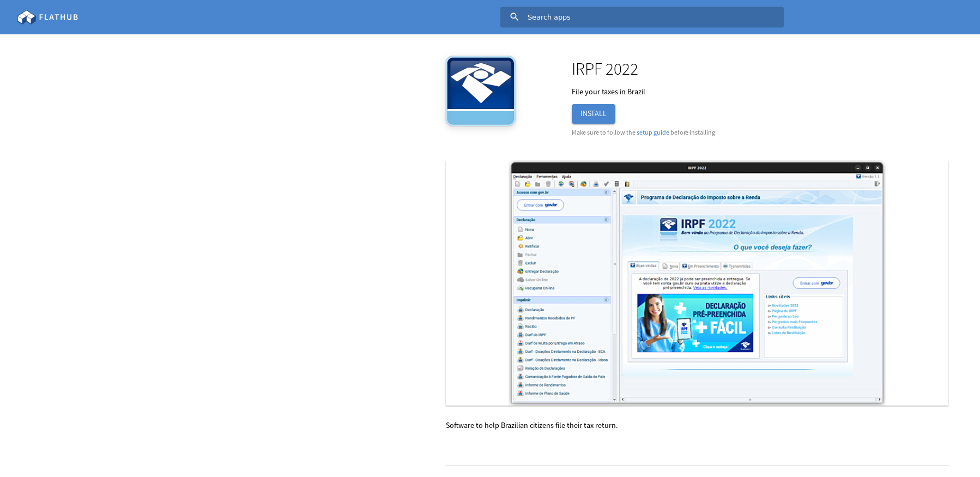The image size is (980, 477).
Task: Focus the Search apps input field
Action: click(642, 17)
